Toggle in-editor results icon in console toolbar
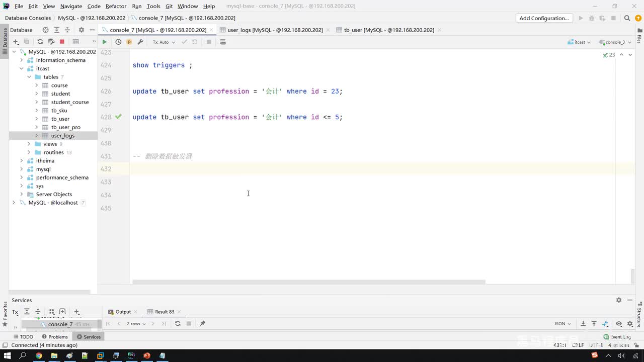Viewport: 644px width, 362px height. pos(223,42)
